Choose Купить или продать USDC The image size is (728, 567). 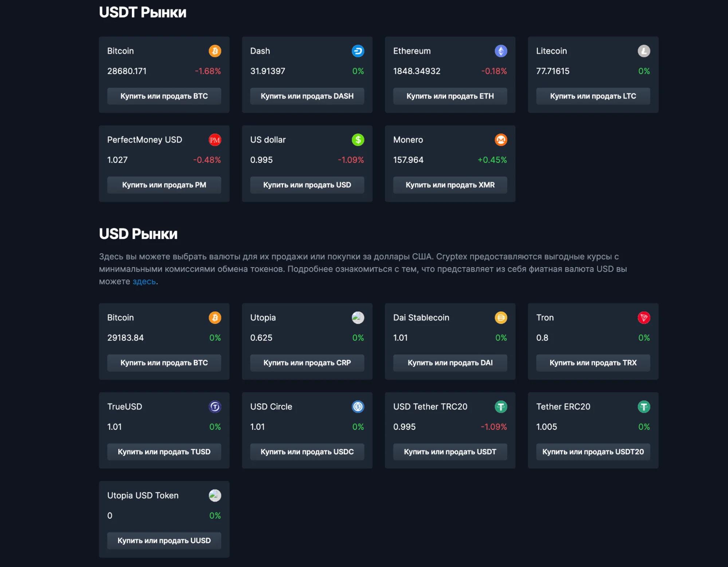(307, 452)
